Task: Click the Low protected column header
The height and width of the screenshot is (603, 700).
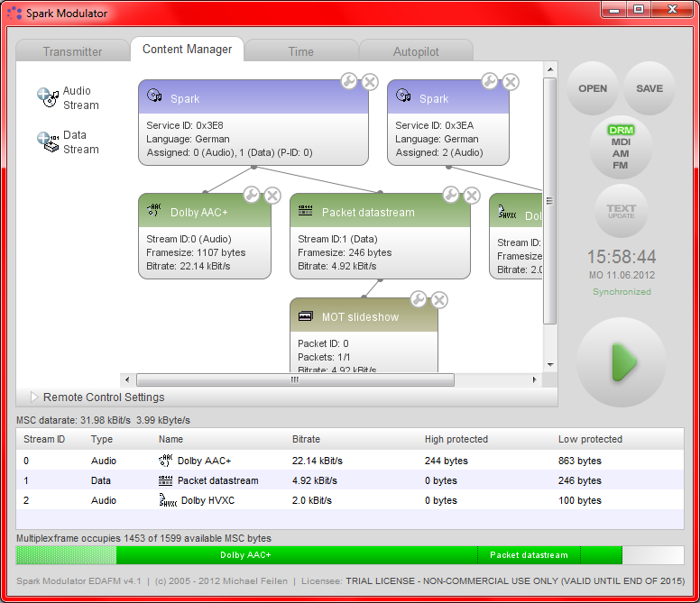Action: (x=590, y=439)
